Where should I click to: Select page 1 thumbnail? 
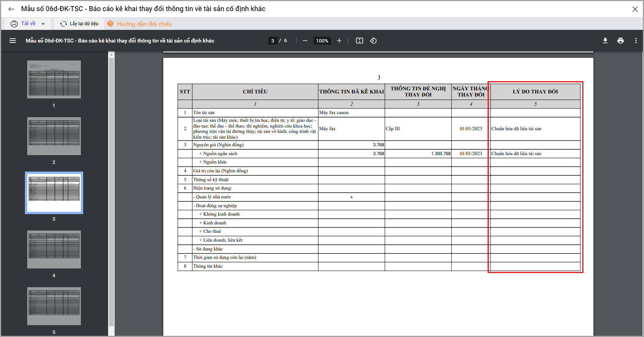tap(54, 79)
